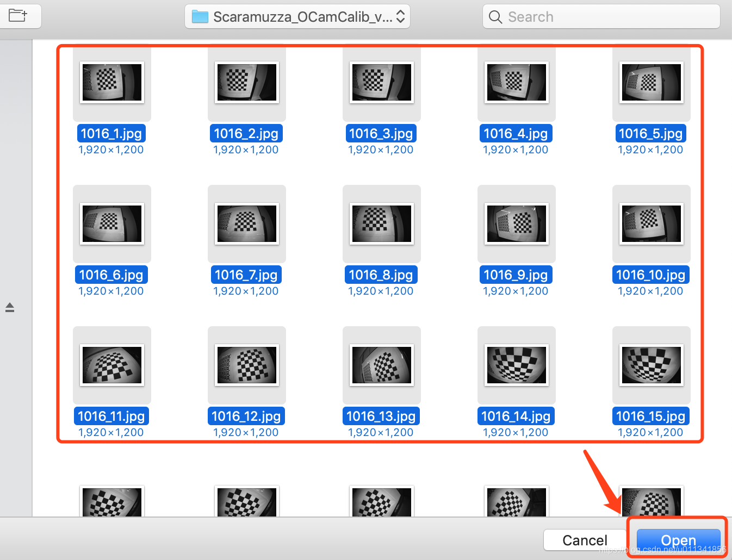This screenshot has height=560, width=732.
Task: Click inside the Search field
Action: pos(601,16)
